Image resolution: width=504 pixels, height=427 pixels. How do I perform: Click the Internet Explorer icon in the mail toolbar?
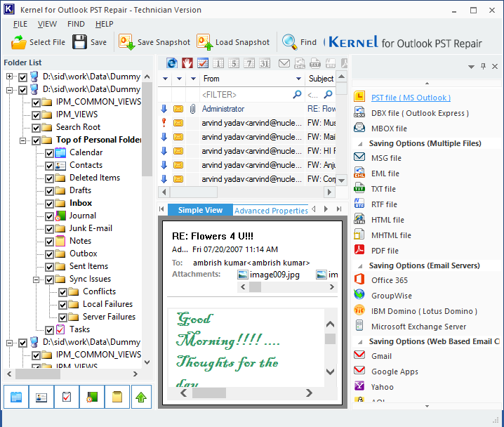tap(172, 63)
